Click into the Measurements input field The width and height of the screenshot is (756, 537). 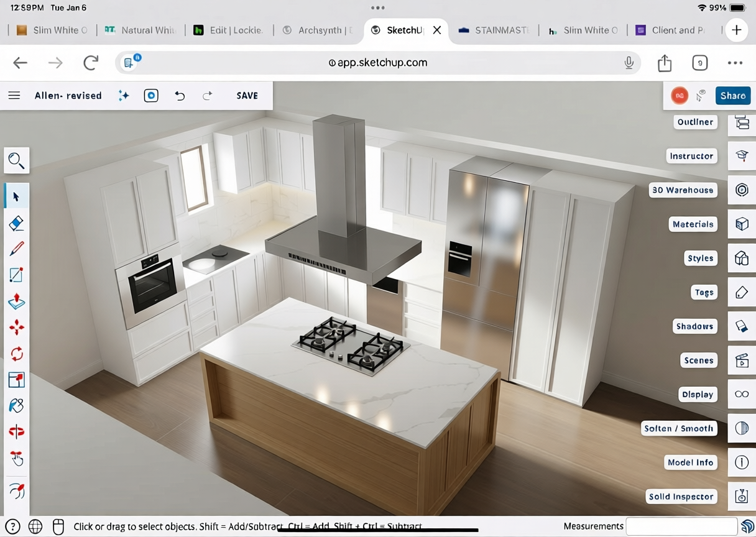[x=681, y=526]
